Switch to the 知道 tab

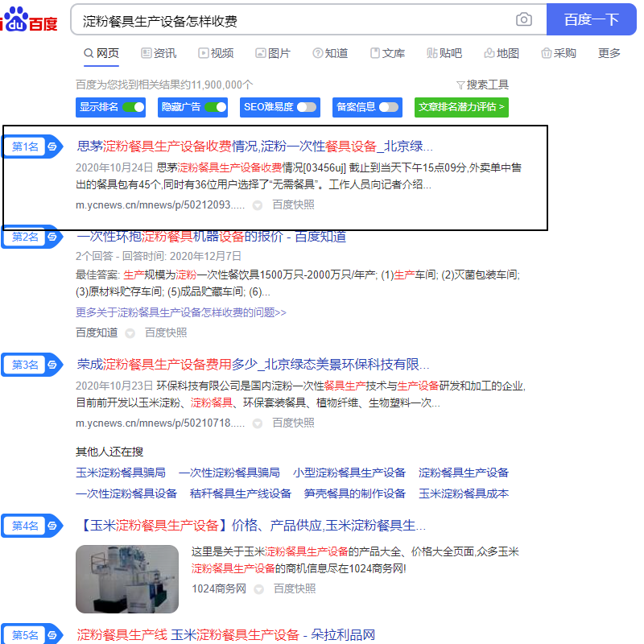(x=330, y=53)
